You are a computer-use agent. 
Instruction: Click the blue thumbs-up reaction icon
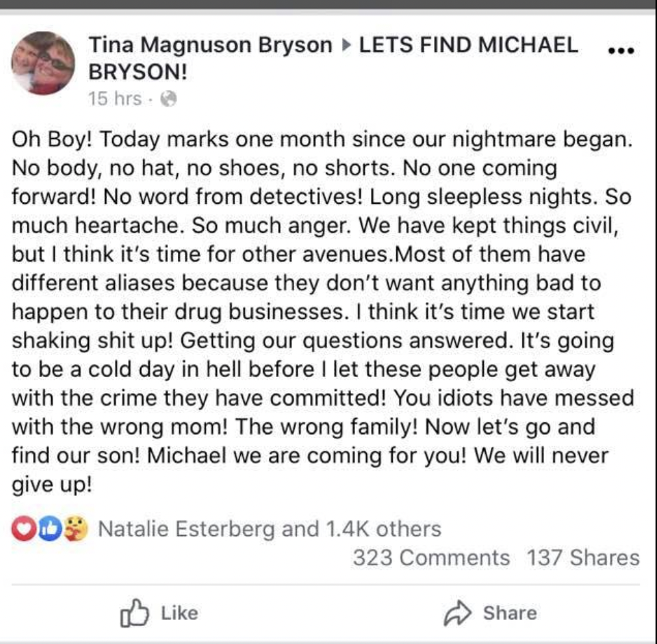pyautogui.click(x=50, y=529)
